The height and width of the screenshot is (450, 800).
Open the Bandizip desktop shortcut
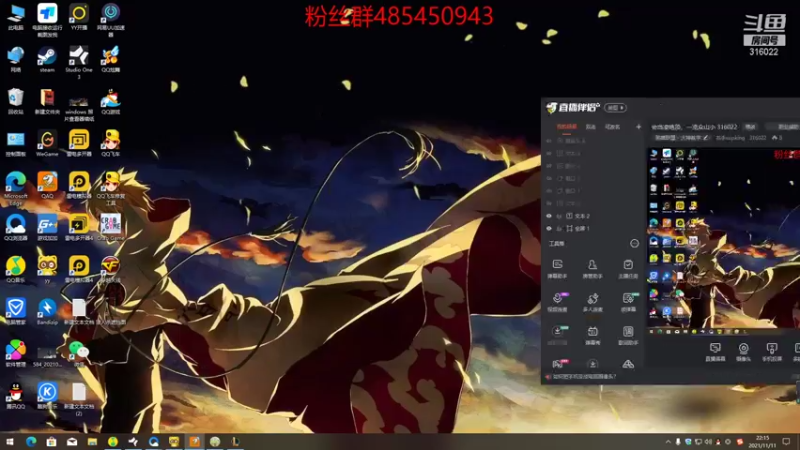[x=47, y=311]
